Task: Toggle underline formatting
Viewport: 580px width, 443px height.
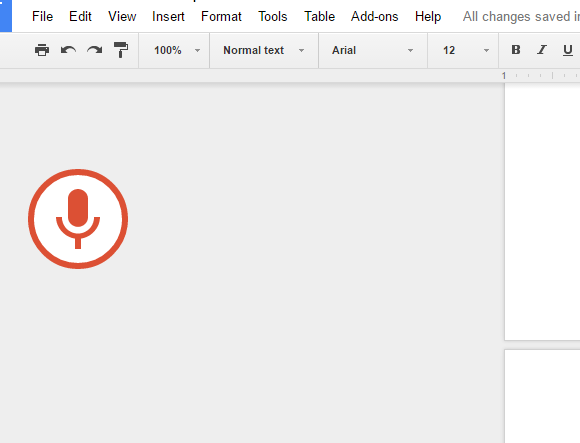Action: [567, 50]
